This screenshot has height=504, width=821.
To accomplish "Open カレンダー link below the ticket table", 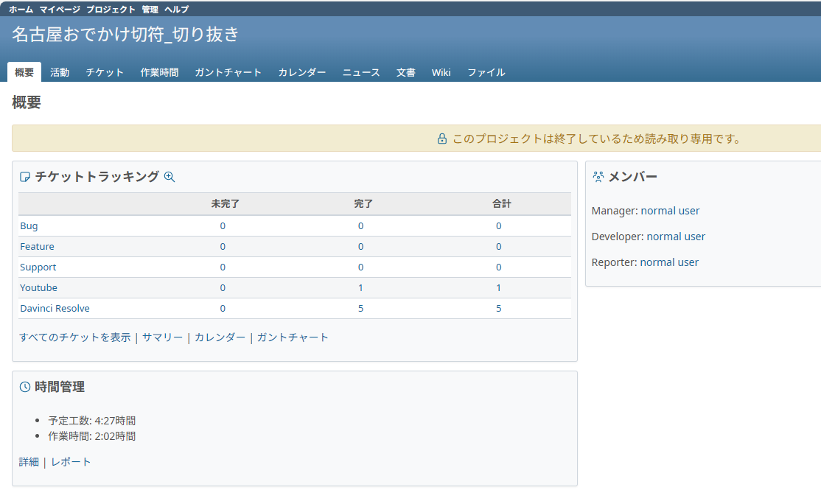I will tap(220, 337).
